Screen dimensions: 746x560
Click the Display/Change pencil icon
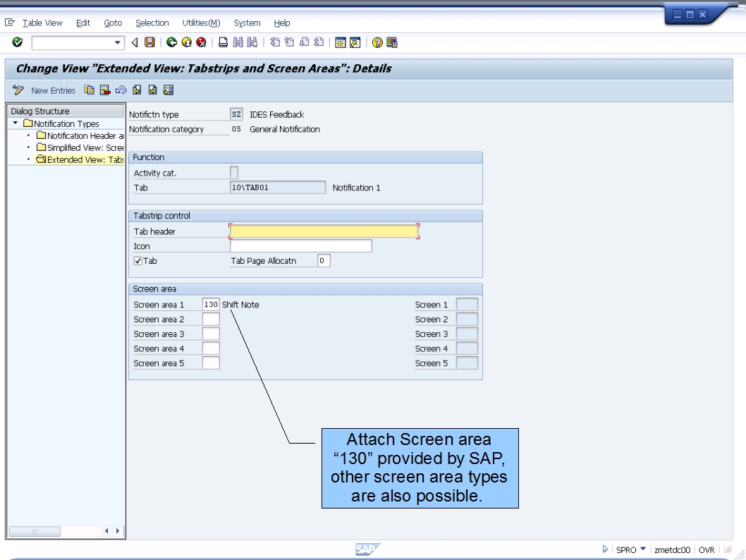point(18,90)
